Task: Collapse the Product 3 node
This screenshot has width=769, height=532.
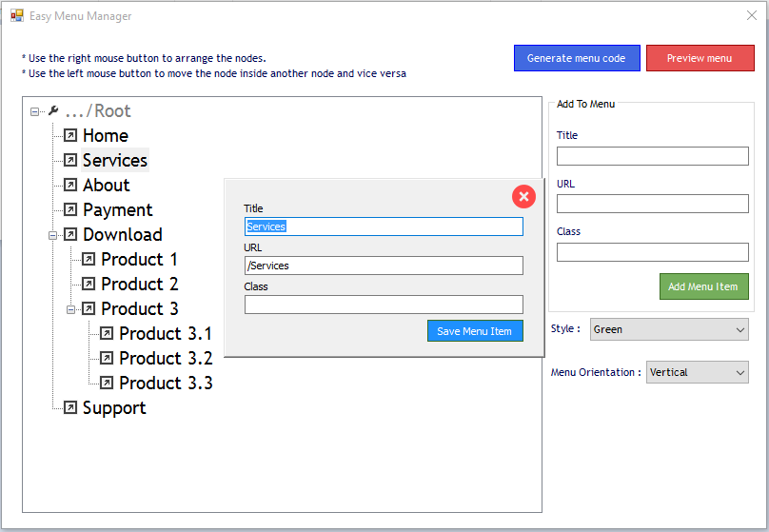Action: pos(70,309)
